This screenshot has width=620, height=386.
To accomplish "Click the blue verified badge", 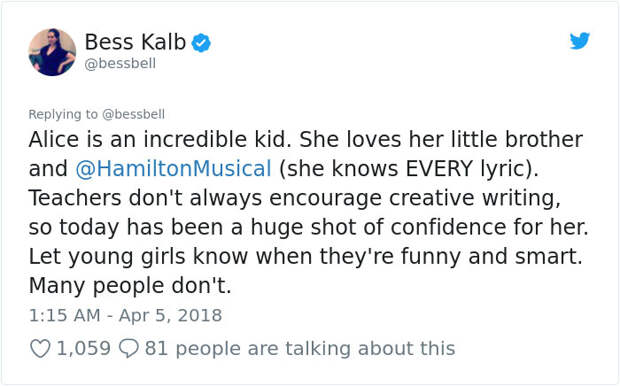I will pos(201,43).
